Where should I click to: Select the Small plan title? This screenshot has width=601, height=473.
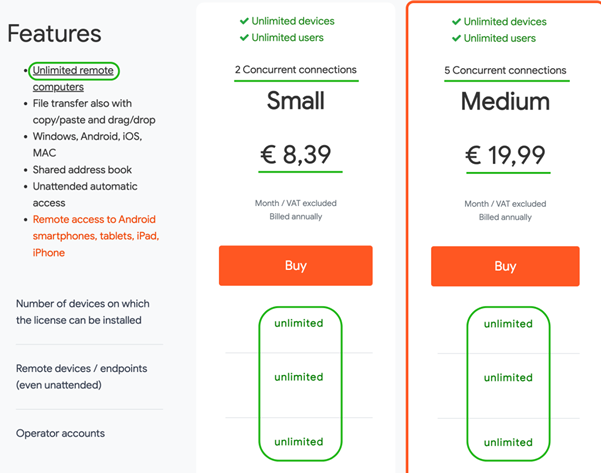[x=296, y=101]
